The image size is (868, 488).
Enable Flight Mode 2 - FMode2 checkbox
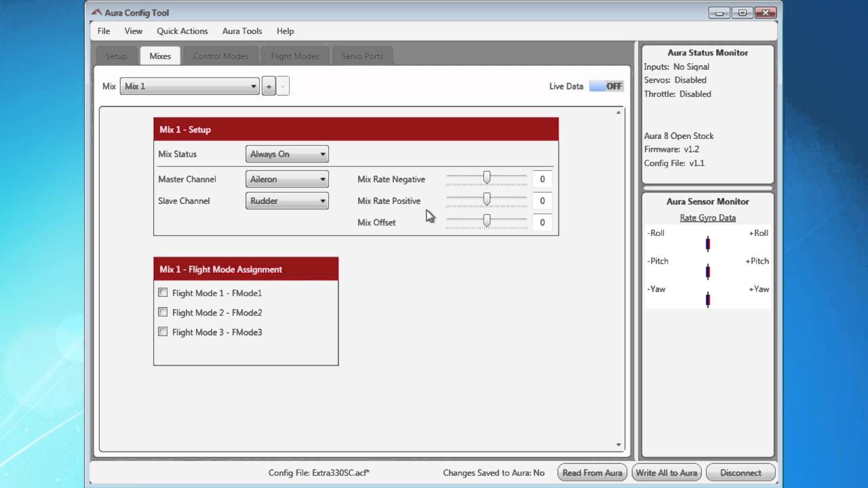pos(163,312)
